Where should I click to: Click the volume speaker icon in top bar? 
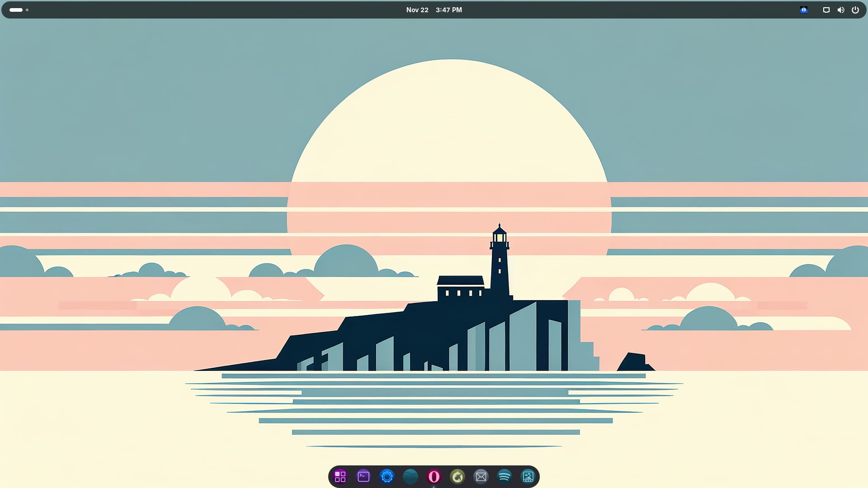840,10
